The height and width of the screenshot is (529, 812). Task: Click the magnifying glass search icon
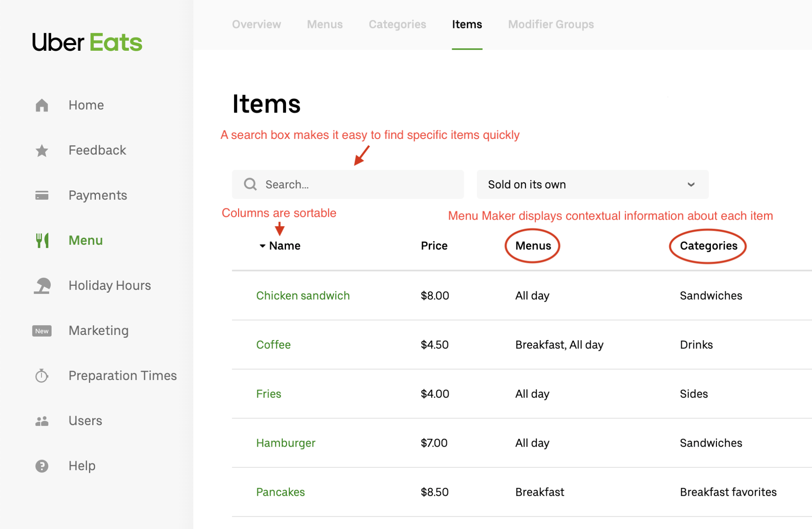pyautogui.click(x=250, y=184)
